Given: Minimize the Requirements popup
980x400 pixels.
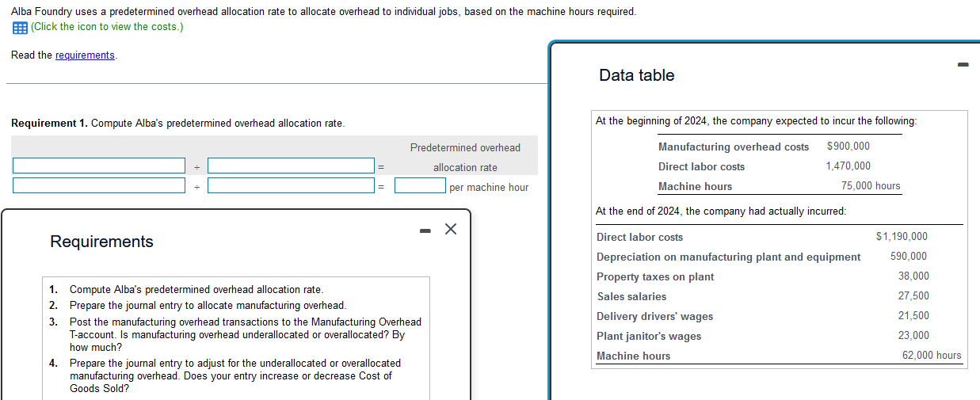Looking at the screenshot, I should [x=425, y=230].
